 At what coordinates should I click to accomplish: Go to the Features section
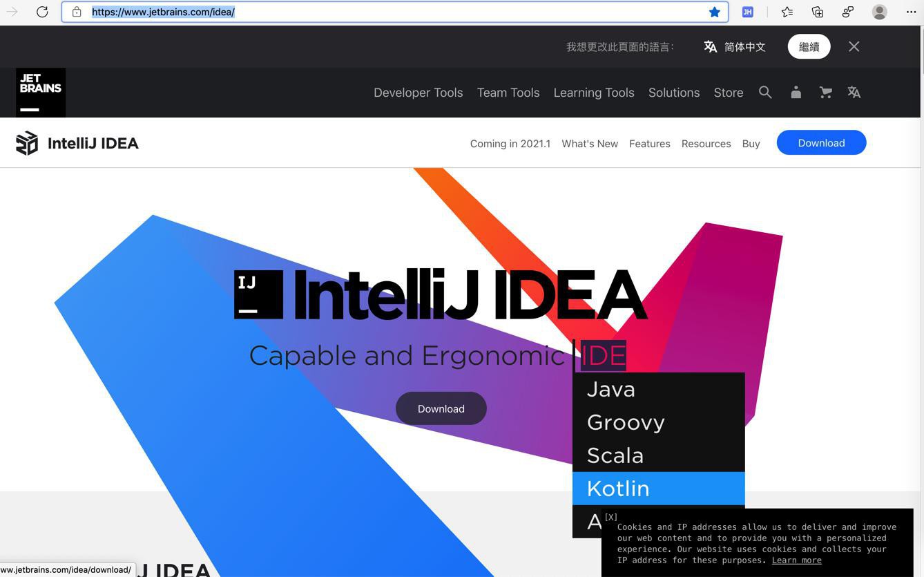(x=650, y=144)
